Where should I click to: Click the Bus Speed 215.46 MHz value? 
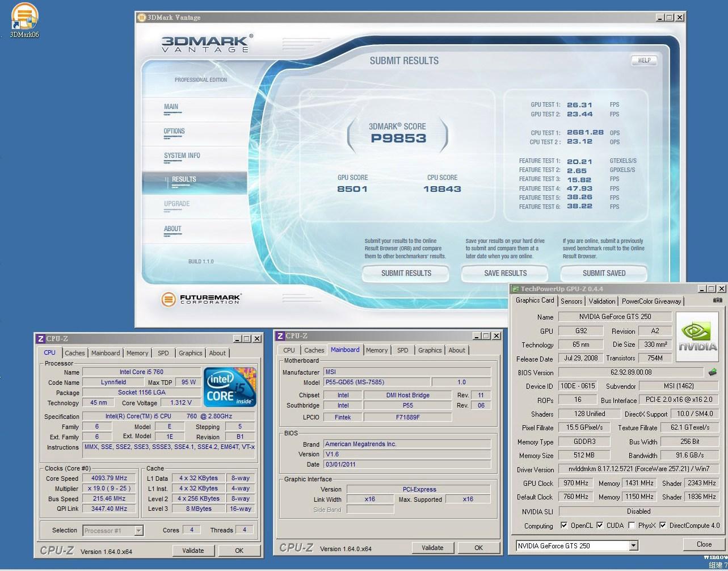coord(110,499)
